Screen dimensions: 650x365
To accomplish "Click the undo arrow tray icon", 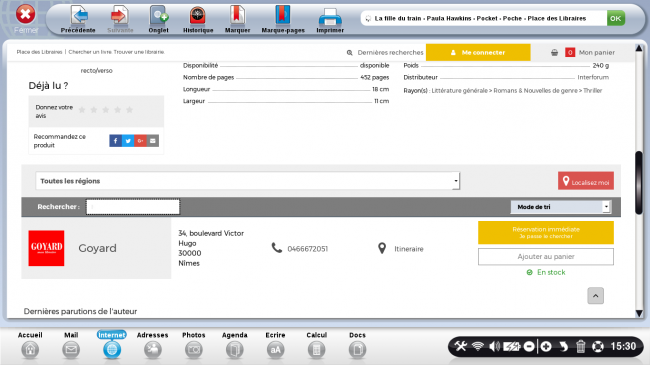I will (563, 346).
